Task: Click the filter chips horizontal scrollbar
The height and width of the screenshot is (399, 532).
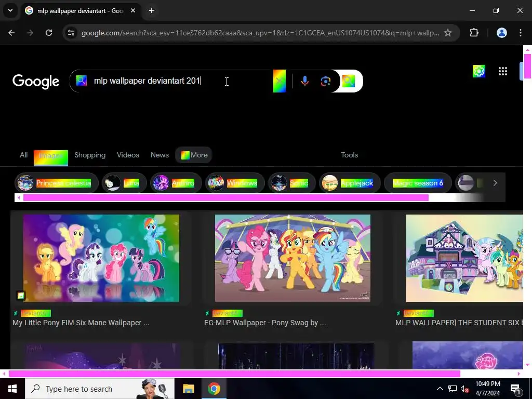Action: [225, 198]
